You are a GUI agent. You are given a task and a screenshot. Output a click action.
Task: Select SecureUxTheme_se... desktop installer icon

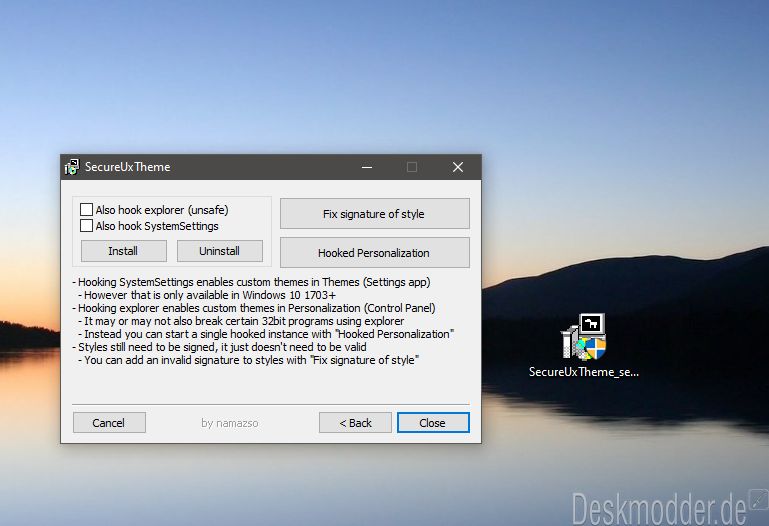(x=584, y=346)
